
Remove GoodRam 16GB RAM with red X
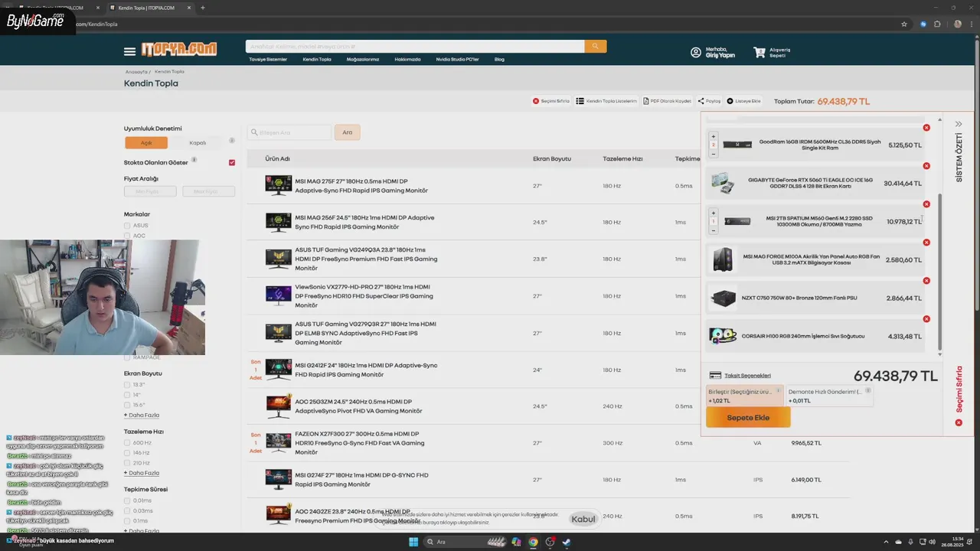coord(926,128)
